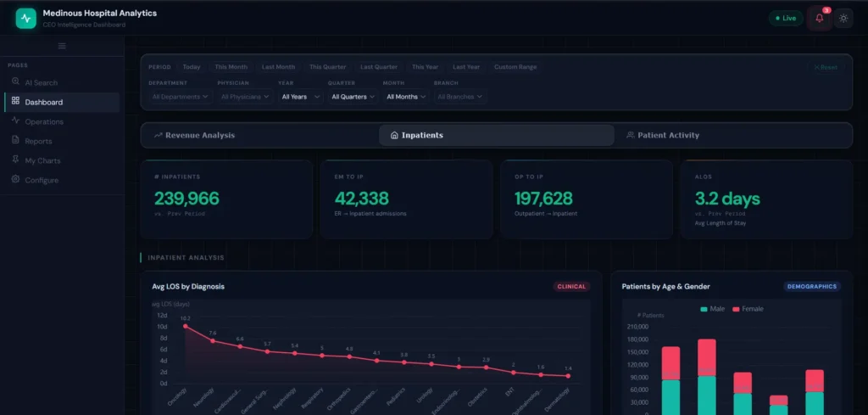Image resolution: width=868 pixels, height=415 pixels.
Task: Click the Configure gear icon
Action: (x=15, y=180)
